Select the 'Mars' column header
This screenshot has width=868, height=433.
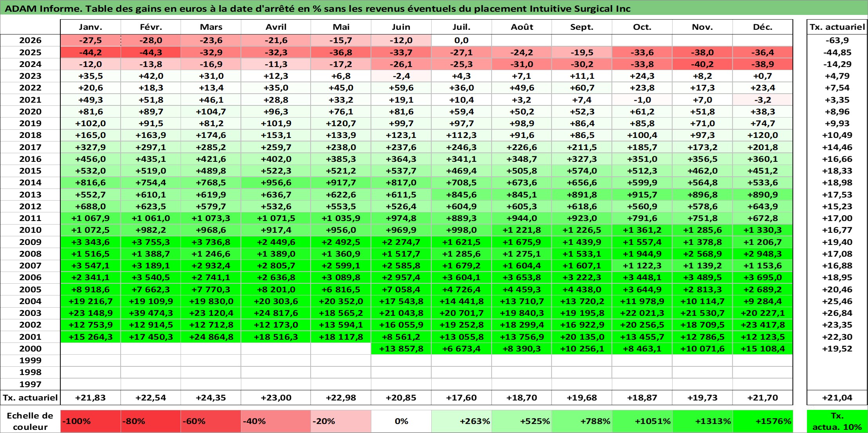pyautogui.click(x=211, y=27)
